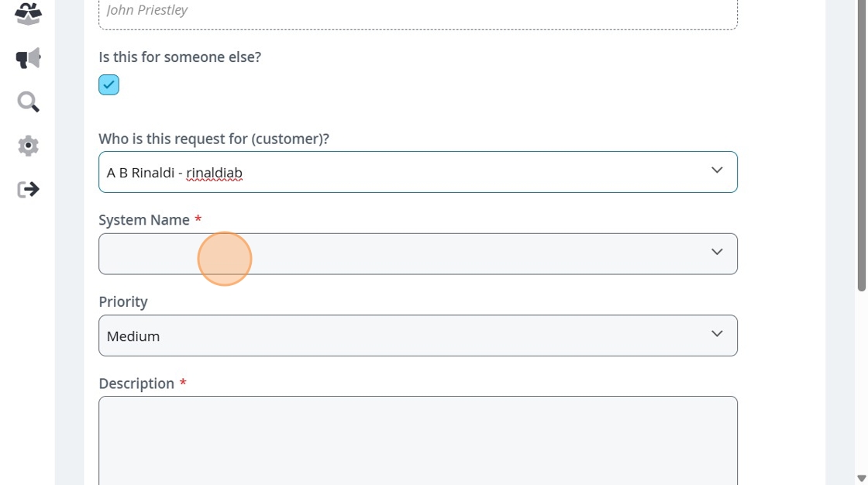868x485 pixels.
Task: Click the megaphone announcements icon
Action: click(28, 58)
